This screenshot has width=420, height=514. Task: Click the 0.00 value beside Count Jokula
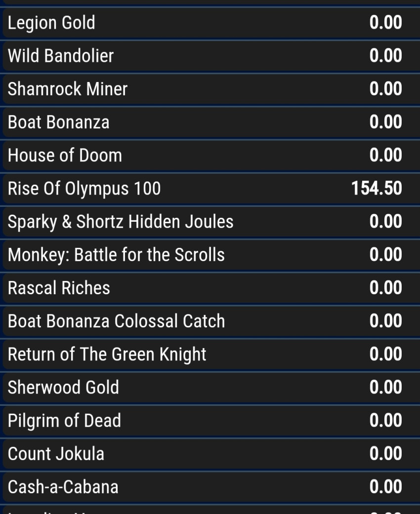(385, 454)
